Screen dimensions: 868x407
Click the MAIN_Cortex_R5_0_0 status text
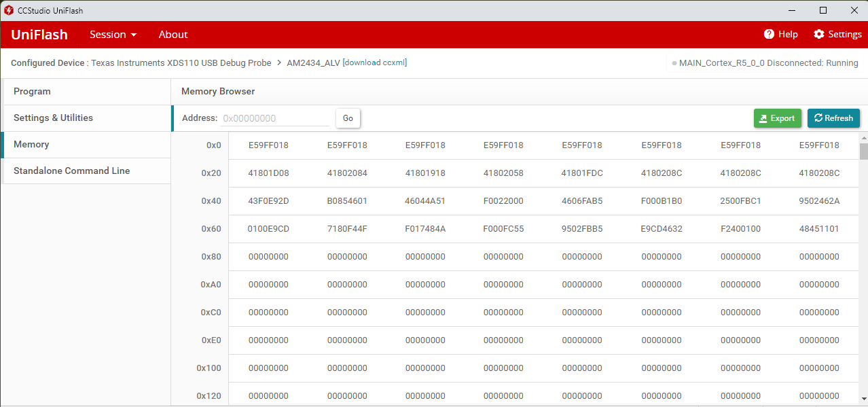[769, 63]
